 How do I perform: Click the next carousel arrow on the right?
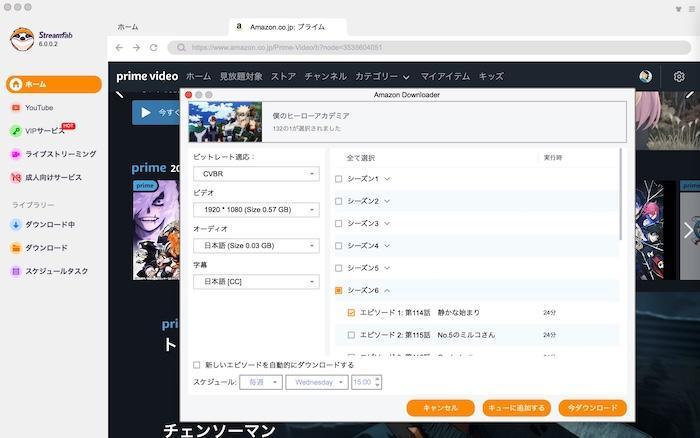(688, 230)
